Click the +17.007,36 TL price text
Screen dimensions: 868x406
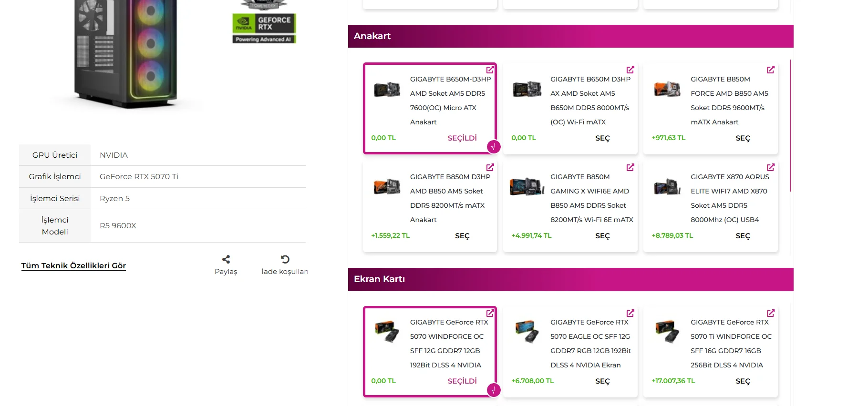(x=673, y=381)
